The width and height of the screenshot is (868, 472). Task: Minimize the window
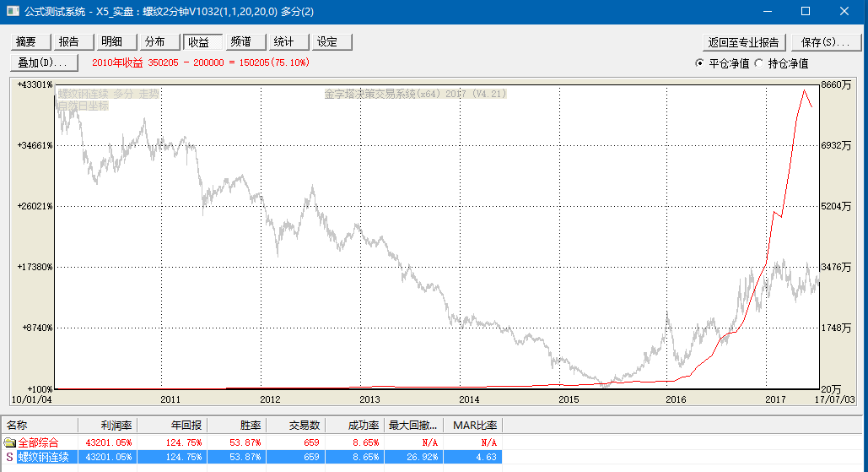[x=768, y=11]
